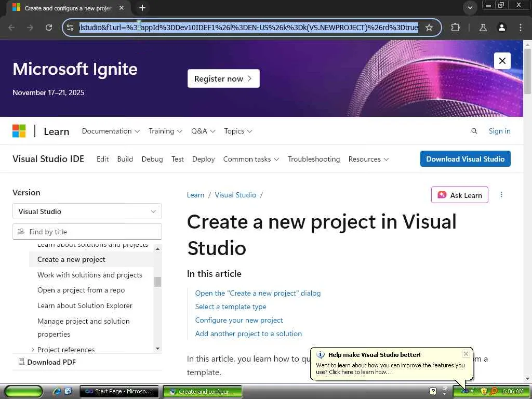
Task: Open the Visual Studio version dropdown
Action: pos(87,211)
